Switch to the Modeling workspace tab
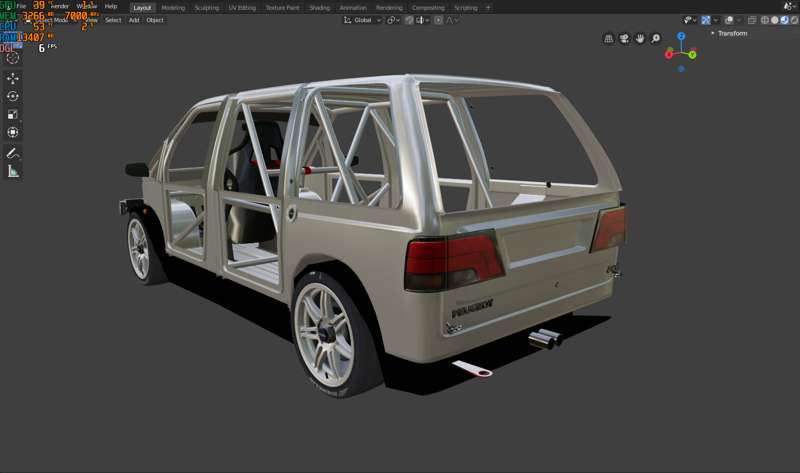The image size is (800, 473). (x=173, y=8)
